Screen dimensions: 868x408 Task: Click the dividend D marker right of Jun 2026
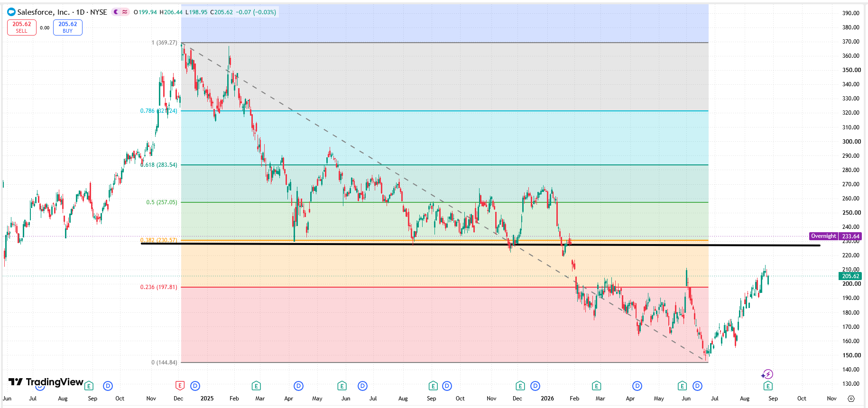(697, 386)
